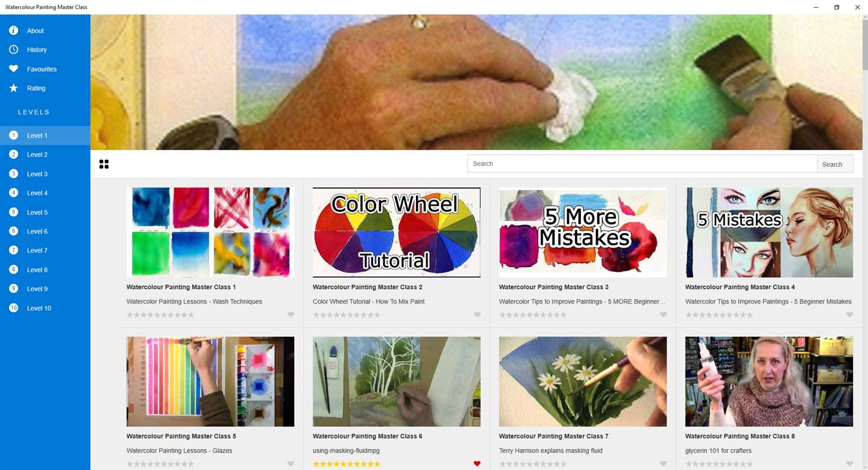Screen dimensions: 868x470
Task: Click into the Search text field
Action: coord(642,164)
